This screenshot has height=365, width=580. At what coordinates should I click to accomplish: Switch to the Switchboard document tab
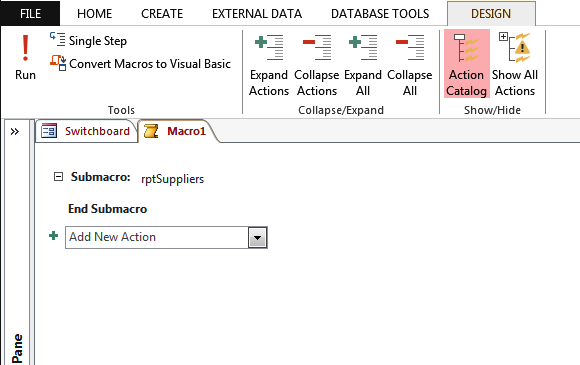point(86,131)
